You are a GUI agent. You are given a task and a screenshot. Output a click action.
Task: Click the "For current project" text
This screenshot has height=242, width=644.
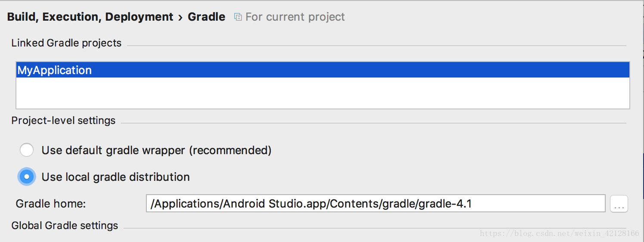(x=295, y=17)
